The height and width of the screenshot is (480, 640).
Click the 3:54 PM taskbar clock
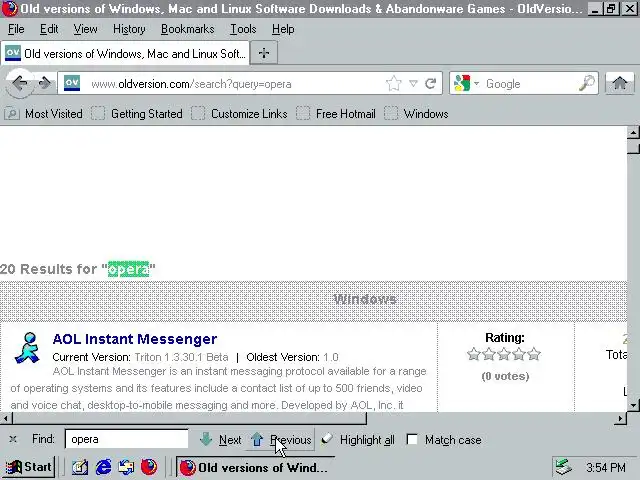pyautogui.click(x=606, y=467)
